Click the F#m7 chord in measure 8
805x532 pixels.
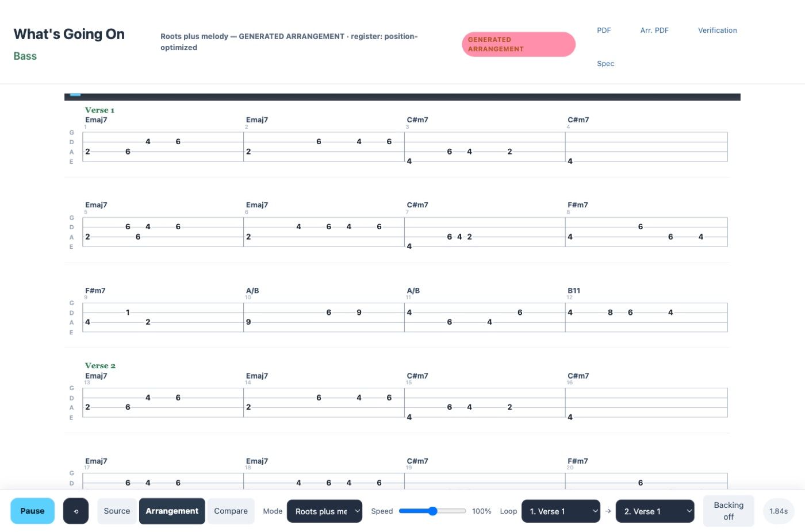click(x=578, y=205)
